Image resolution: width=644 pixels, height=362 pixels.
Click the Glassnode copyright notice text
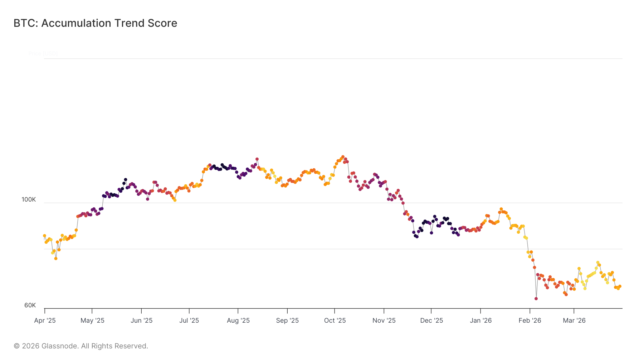[81, 346]
